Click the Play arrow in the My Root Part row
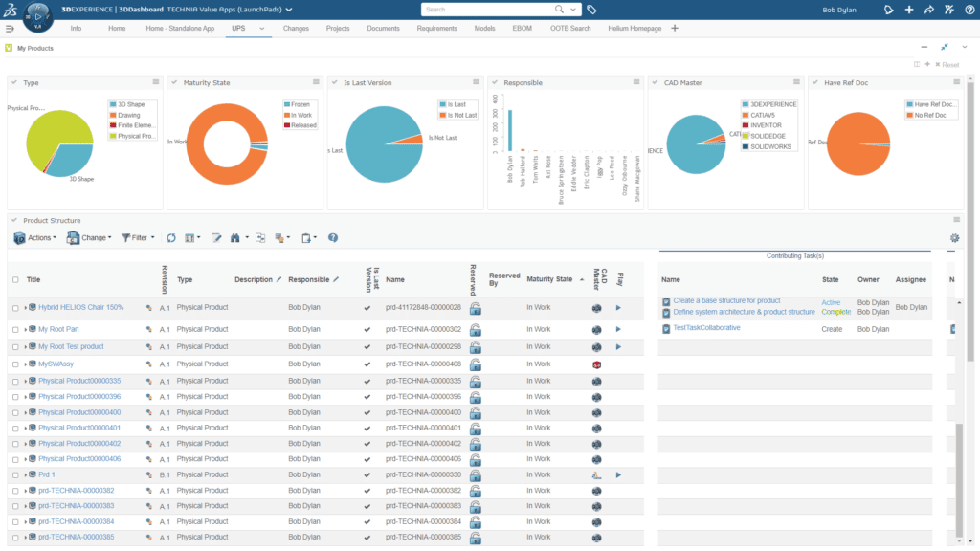The width and height of the screenshot is (980, 551). [618, 329]
